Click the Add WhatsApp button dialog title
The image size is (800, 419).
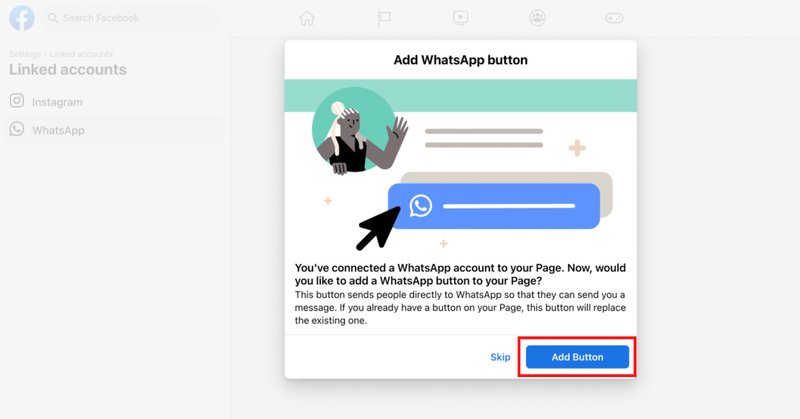pyautogui.click(x=460, y=60)
